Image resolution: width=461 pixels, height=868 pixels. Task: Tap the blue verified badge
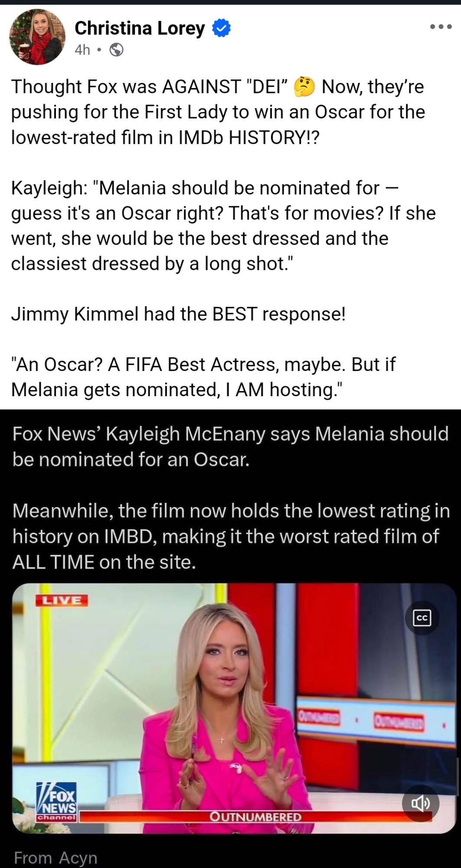pyautogui.click(x=221, y=28)
